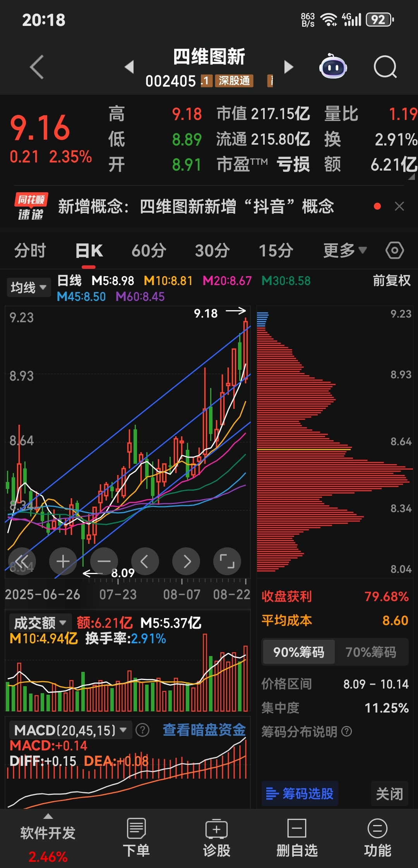Tap 价格区间 8.09 - 10.14 row

pos(335,684)
